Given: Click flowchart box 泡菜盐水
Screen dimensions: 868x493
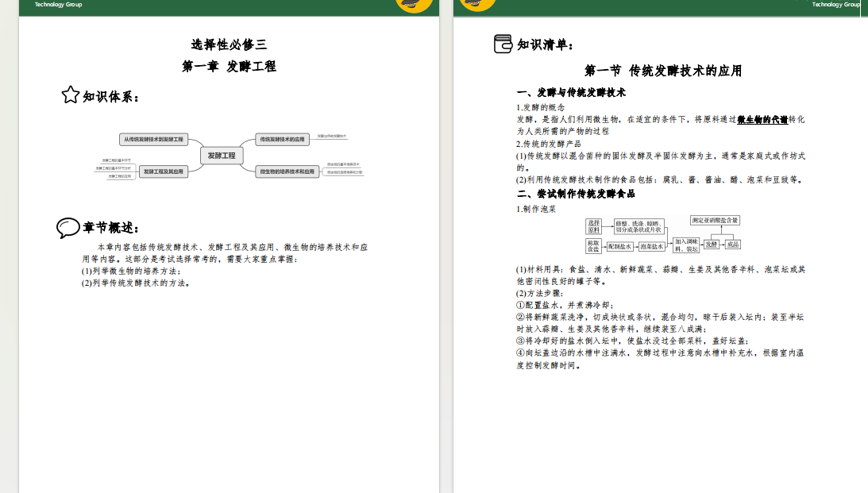Looking at the screenshot, I should tap(651, 247).
